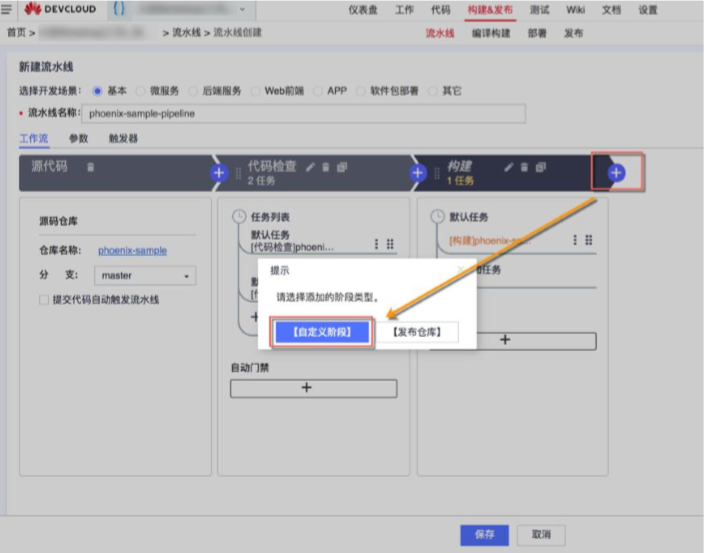Edit the 构建 stage with pencil icon
The image size is (709, 553).
(x=509, y=167)
